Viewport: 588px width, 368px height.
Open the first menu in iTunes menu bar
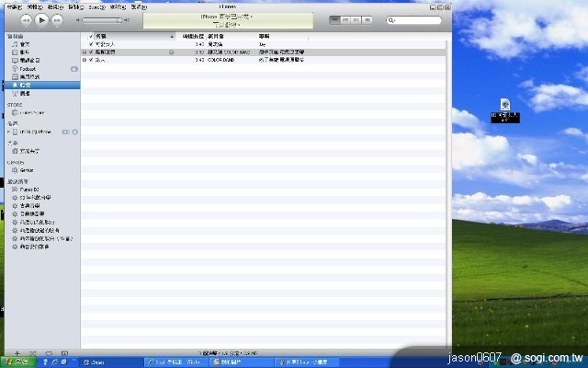click(13, 6)
